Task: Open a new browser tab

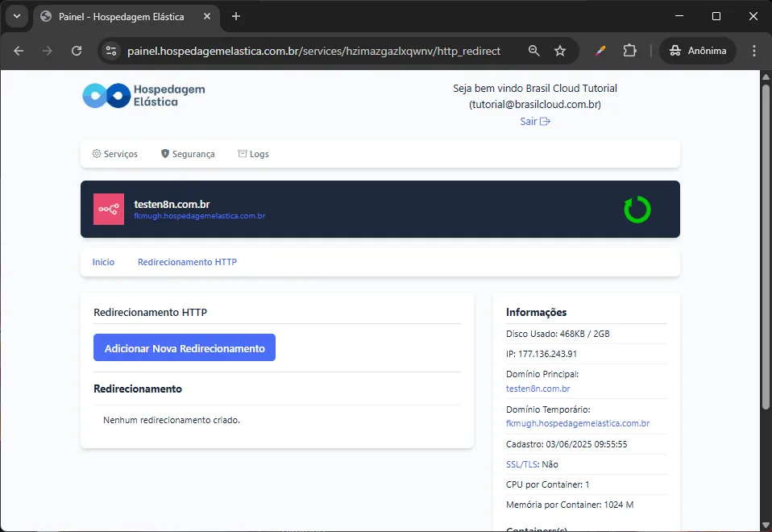Action: pyautogui.click(x=236, y=16)
